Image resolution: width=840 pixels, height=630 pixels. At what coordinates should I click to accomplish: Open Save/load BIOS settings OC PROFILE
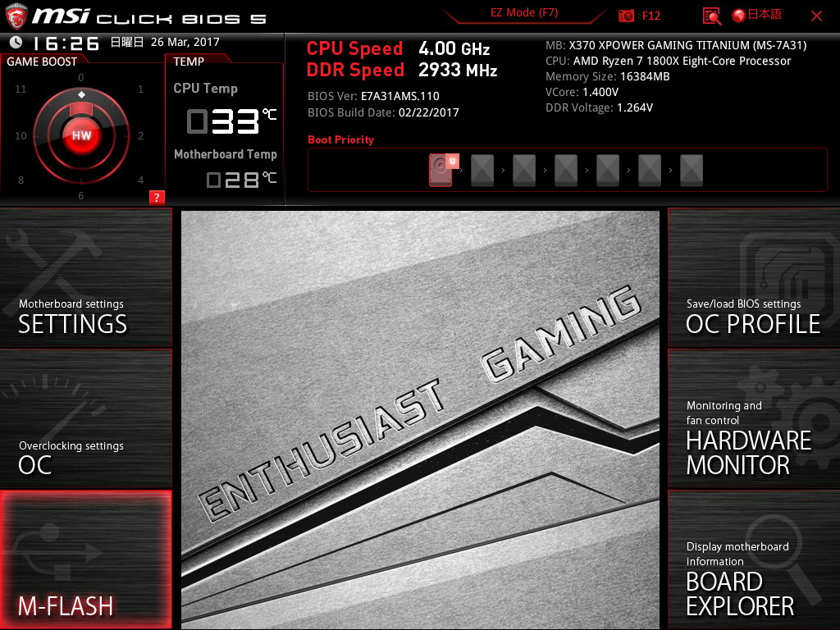(754, 277)
